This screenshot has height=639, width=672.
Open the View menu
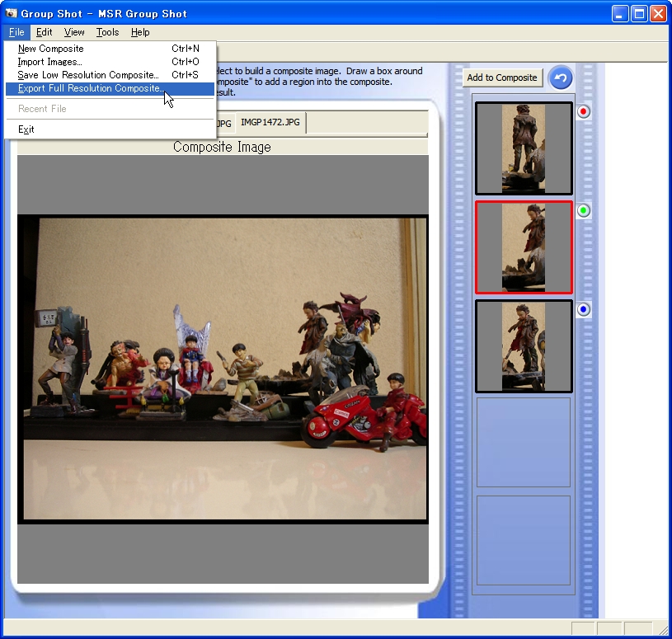74,32
